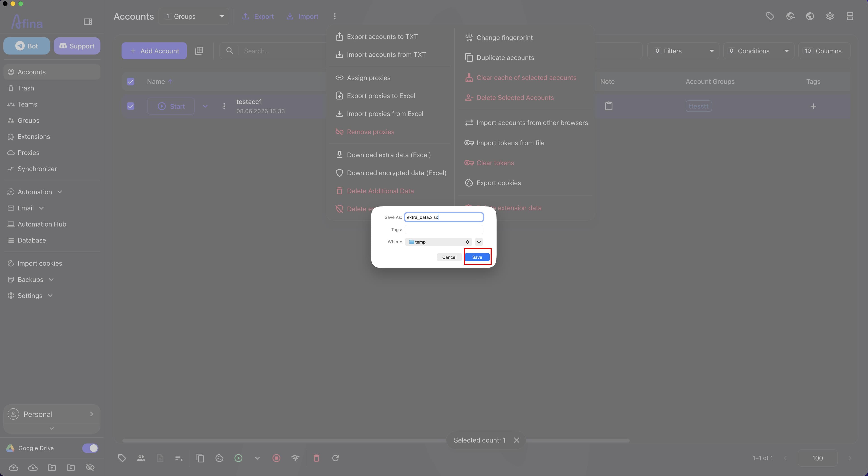868x476 pixels.
Task: Click the bulk add accounts icon
Action: [x=199, y=51]
